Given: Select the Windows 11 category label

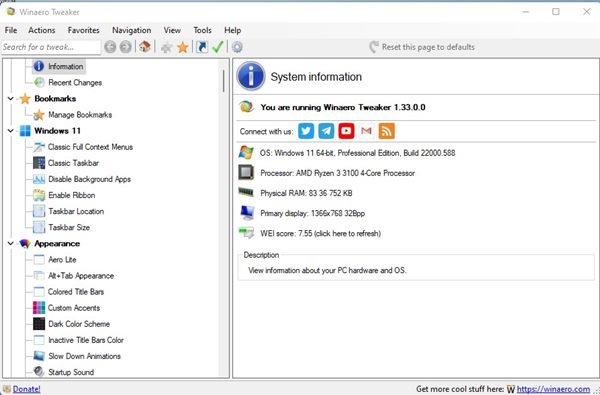Looking at the screenshot, I should pos(57,131).
